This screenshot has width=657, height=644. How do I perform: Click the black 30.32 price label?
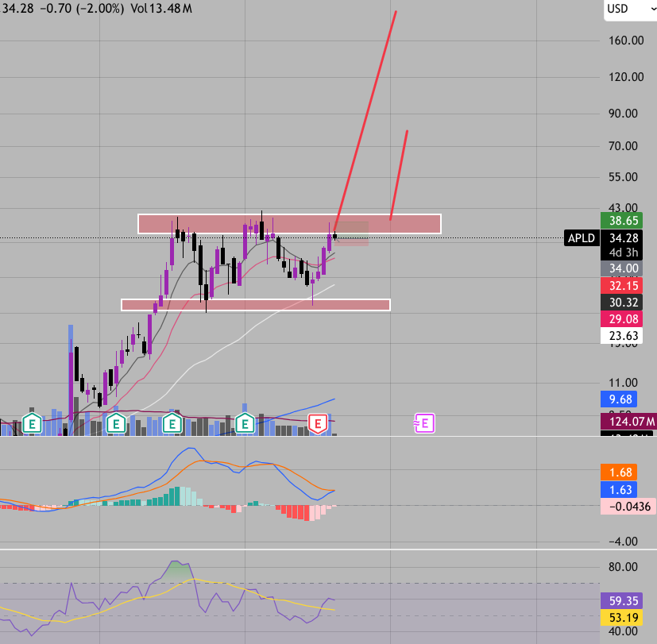623,303
